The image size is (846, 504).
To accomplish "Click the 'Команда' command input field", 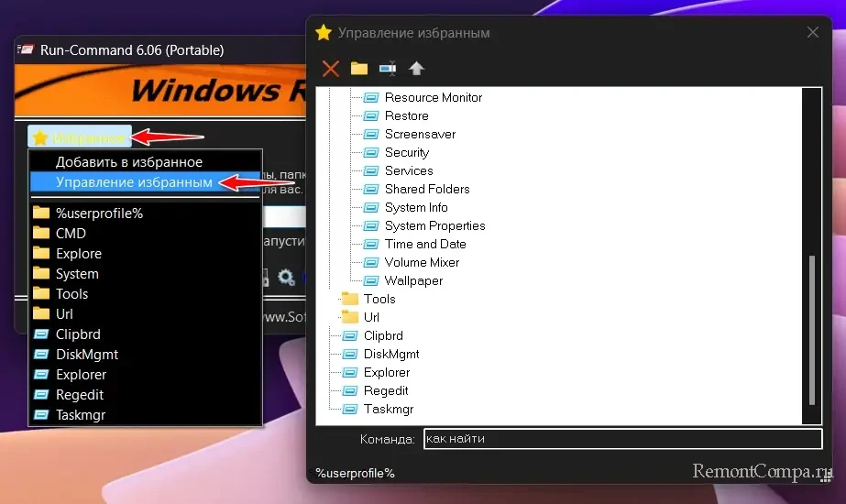I will (x=622, y=439).
